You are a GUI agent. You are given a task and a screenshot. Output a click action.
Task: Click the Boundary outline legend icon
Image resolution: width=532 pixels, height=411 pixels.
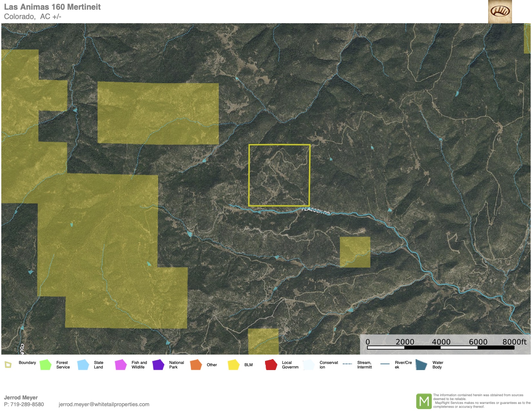coord(8,365)
